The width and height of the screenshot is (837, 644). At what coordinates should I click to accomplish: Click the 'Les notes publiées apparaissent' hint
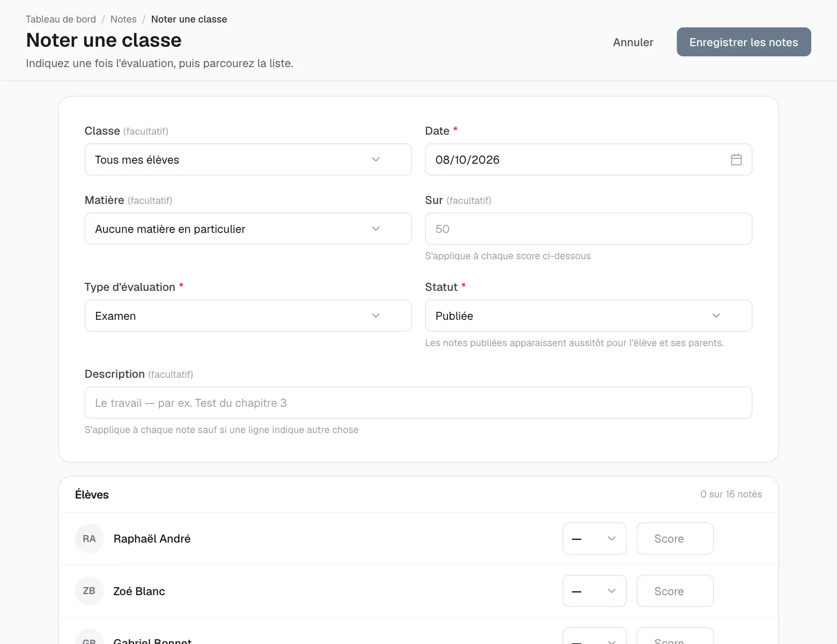(x=574, y=343)
